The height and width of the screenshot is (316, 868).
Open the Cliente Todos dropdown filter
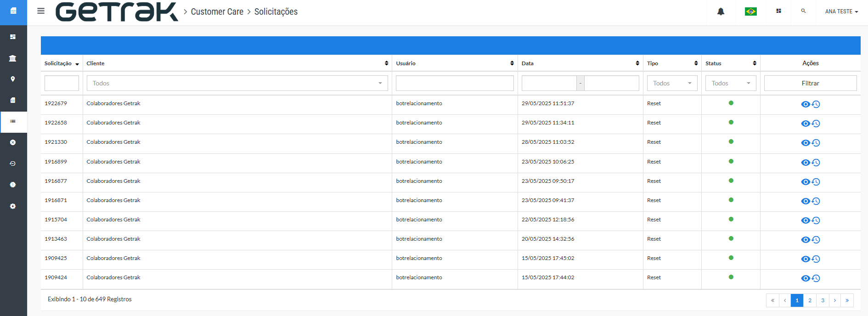[237, 83]
